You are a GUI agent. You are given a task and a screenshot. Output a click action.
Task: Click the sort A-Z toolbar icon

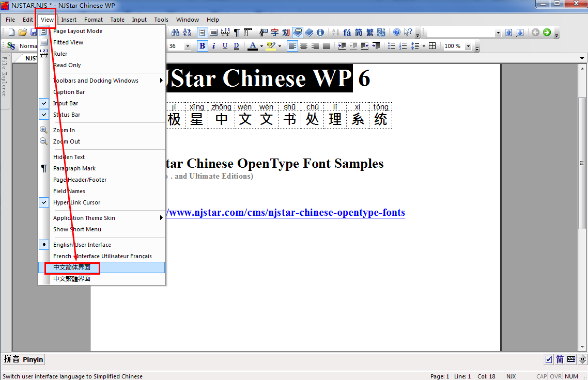point(336,33)
